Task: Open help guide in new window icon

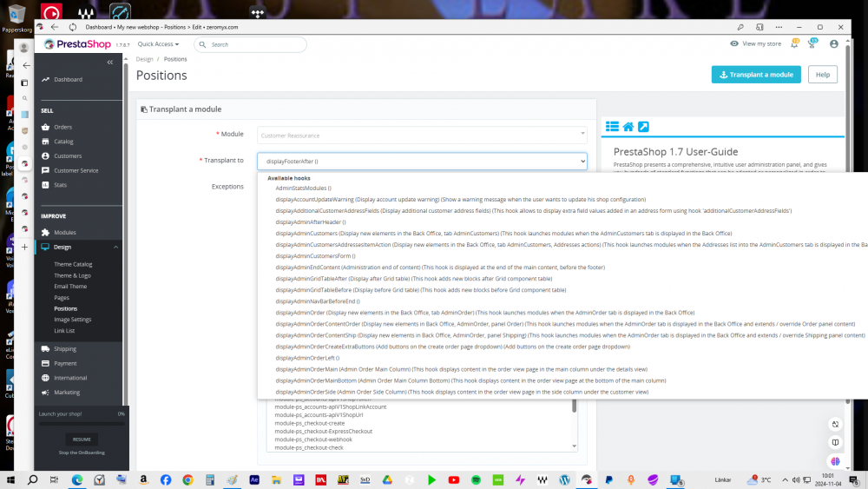Action: 643,127
